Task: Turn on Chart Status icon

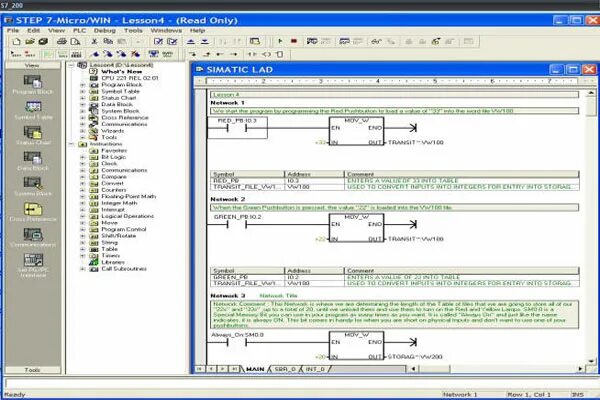Action: click(x=344, y=41)
